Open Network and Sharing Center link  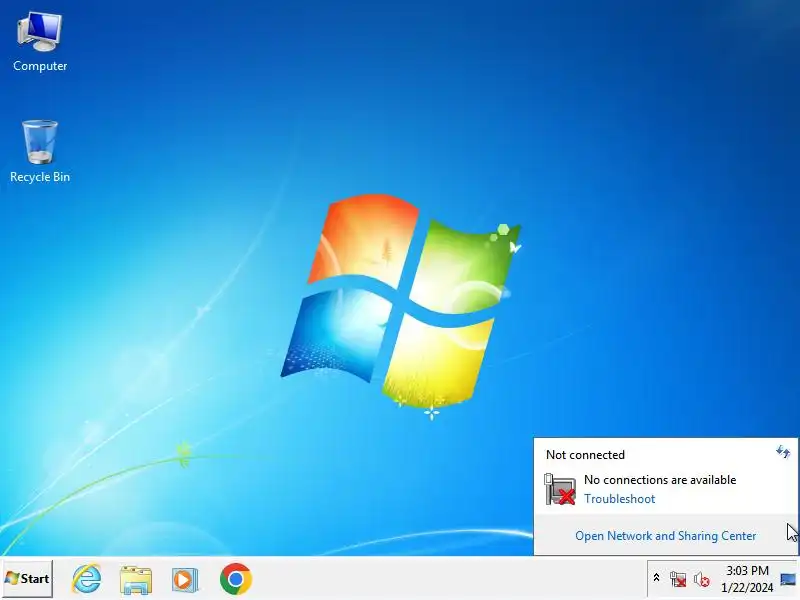665,536
